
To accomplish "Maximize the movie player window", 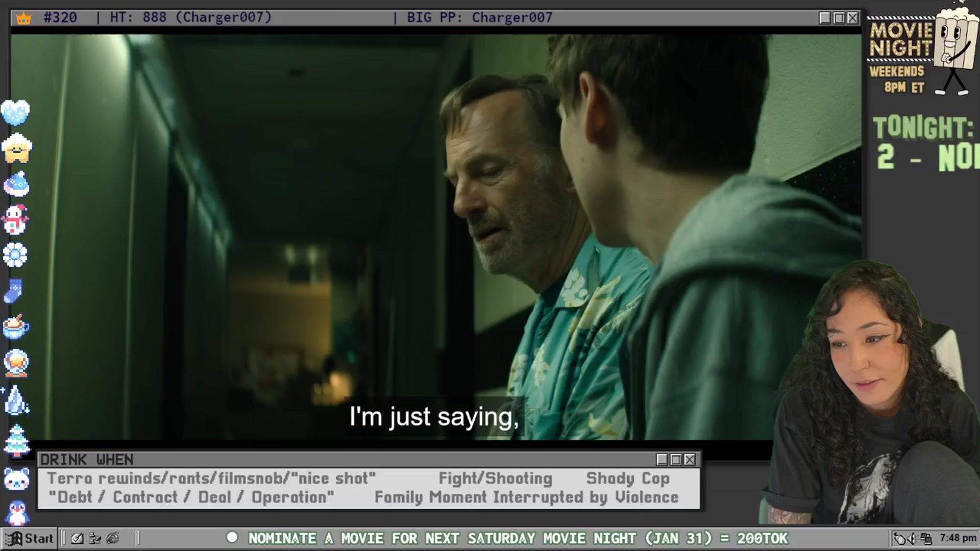I will tap(839, 18).
